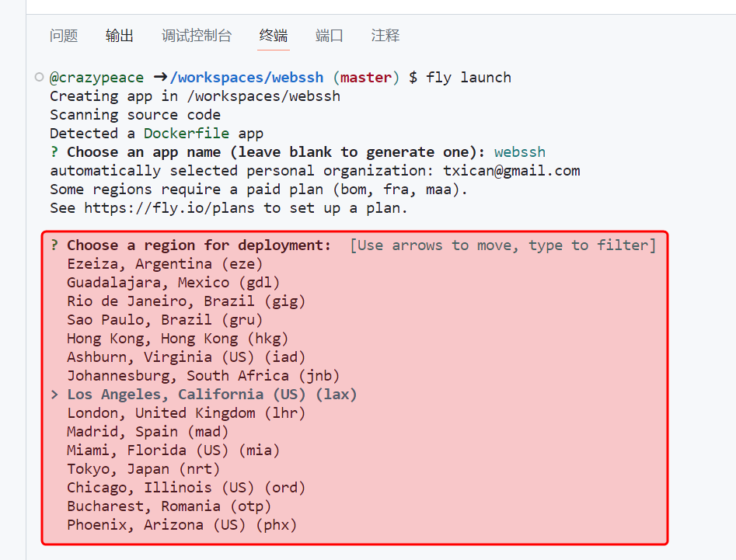Pick Chicago, Illinois (US) (ord) region

(186, 488)
